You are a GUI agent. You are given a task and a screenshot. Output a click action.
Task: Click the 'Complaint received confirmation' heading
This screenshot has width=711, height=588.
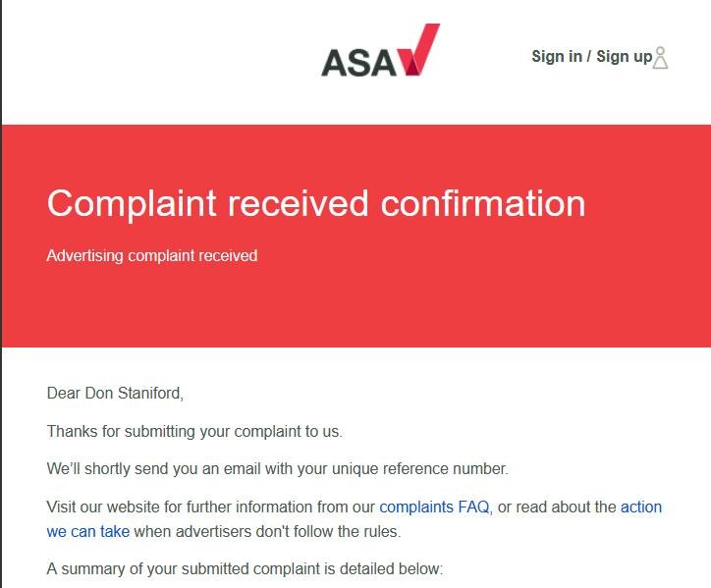coord(315,203)
